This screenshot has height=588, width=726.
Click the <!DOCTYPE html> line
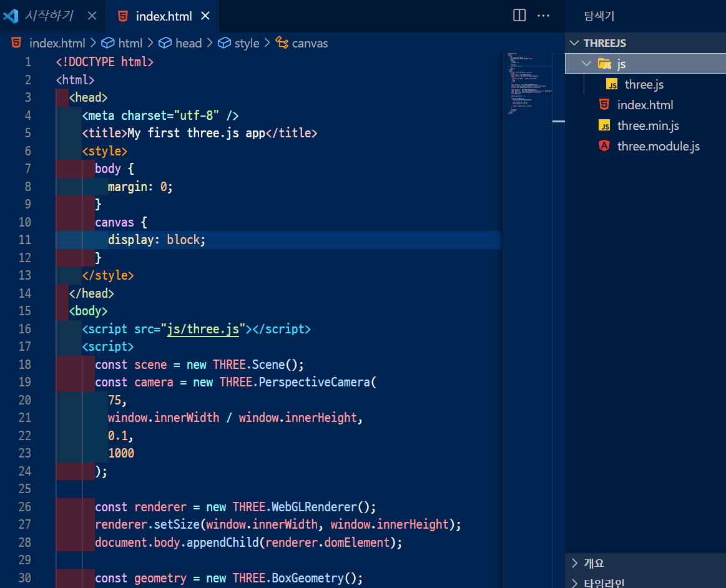coord(105,62)
